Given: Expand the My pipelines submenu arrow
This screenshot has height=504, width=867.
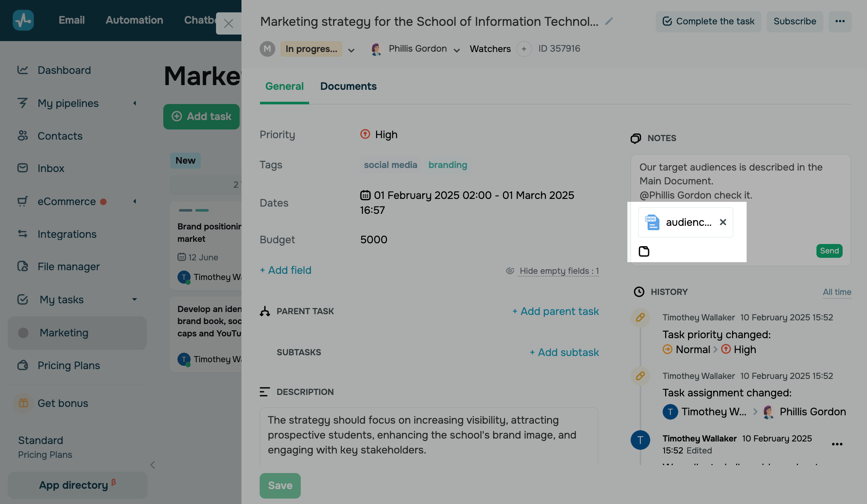Looking at the screenshot, I should pos(135,103).
